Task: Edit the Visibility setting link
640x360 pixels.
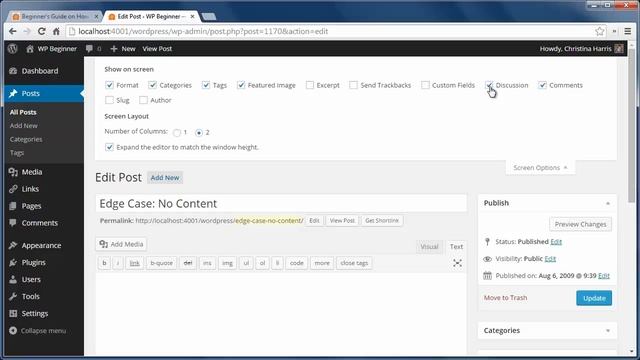Action: pos(550,259)
